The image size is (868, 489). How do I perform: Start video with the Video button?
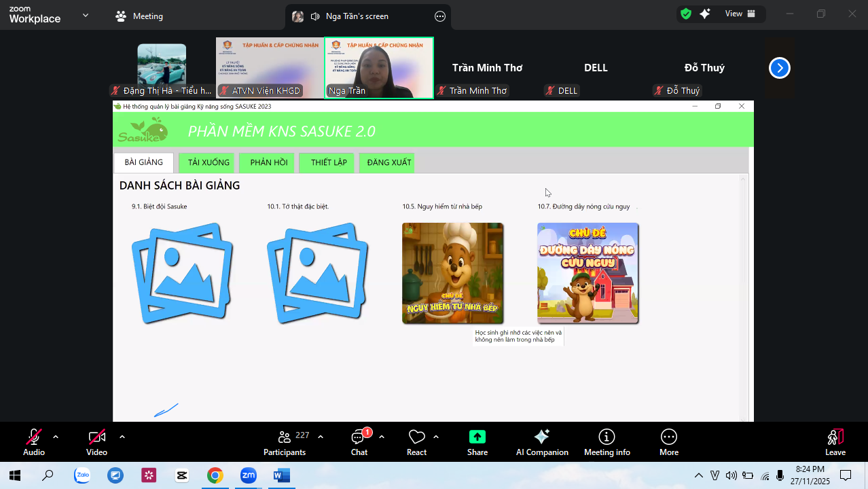[x=96, y=437]
